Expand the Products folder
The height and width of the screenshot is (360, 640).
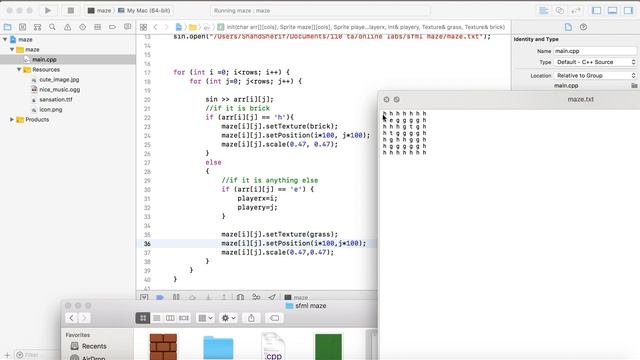pyautogui.click(x=12, y=120)
